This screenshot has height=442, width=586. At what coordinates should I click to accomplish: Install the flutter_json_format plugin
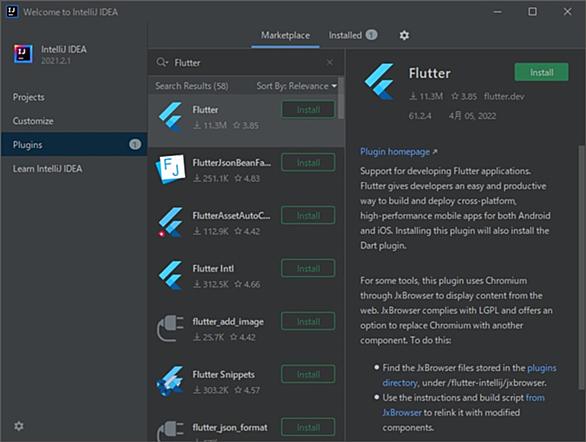pyautogui.click(x=308, y=427)
